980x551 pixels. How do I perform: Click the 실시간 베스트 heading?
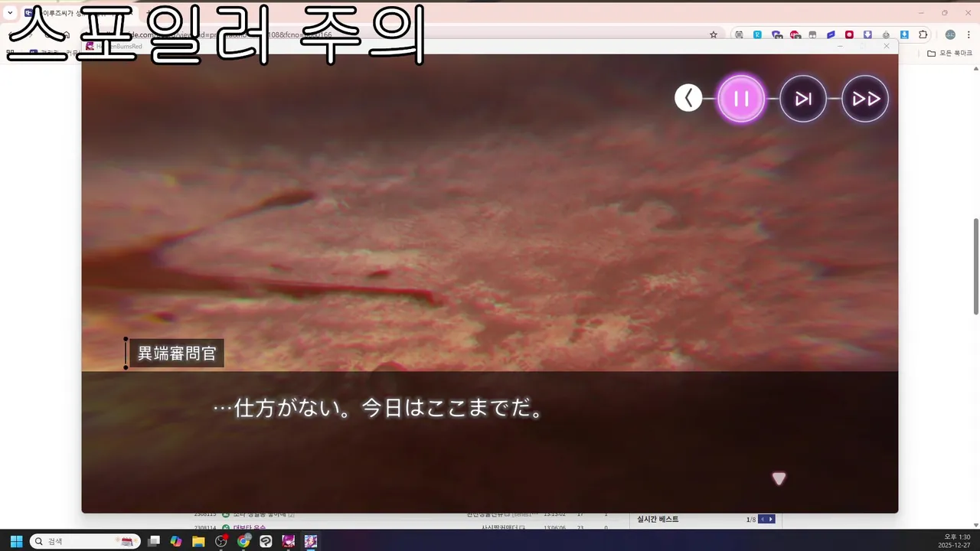pos(658,520)
